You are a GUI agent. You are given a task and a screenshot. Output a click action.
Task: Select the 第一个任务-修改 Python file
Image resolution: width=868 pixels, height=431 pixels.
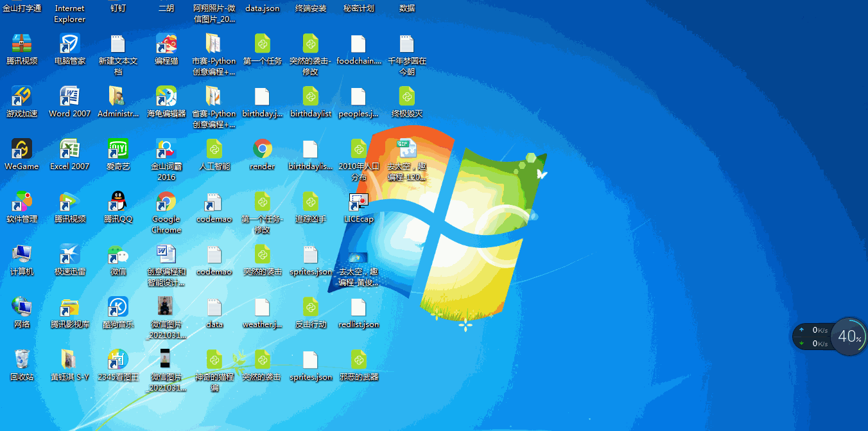tap(263, 202)
